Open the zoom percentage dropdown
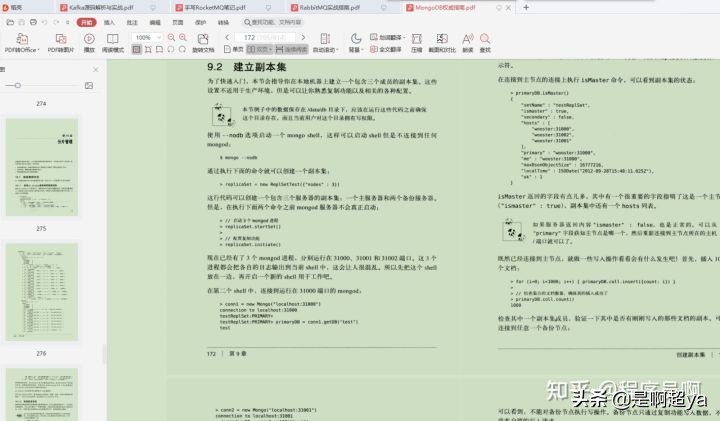 click(x=159, y=37)
